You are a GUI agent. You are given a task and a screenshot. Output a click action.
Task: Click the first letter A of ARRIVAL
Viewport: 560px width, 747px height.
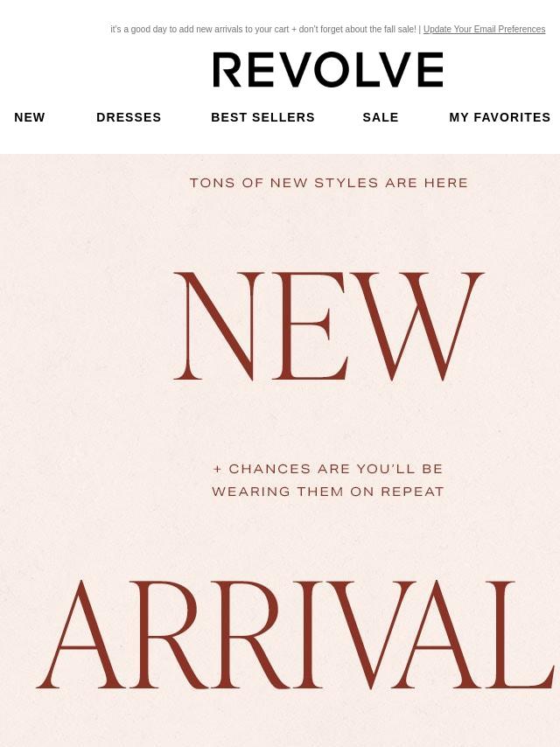[x=82, y=634]
